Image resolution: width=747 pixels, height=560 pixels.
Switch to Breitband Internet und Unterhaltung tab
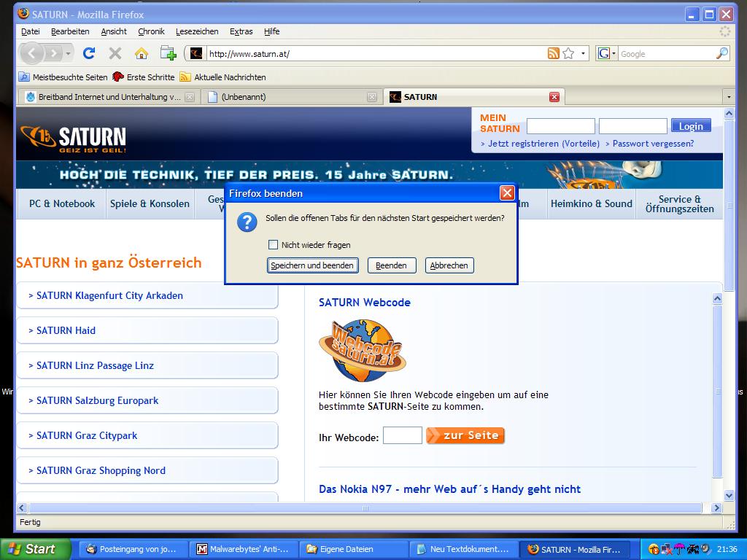pos(109,97)
